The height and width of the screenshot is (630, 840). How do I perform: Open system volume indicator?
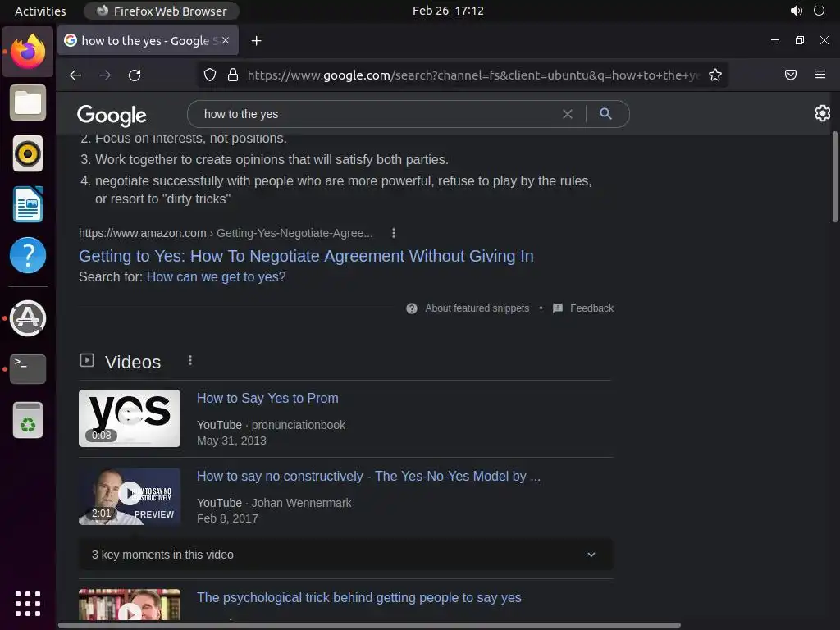796,11
